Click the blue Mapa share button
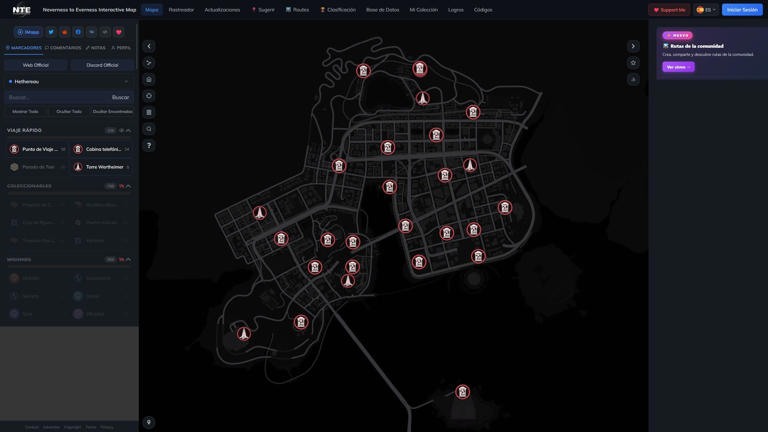The width and height of the screenshot is (768, 432). 28,32
